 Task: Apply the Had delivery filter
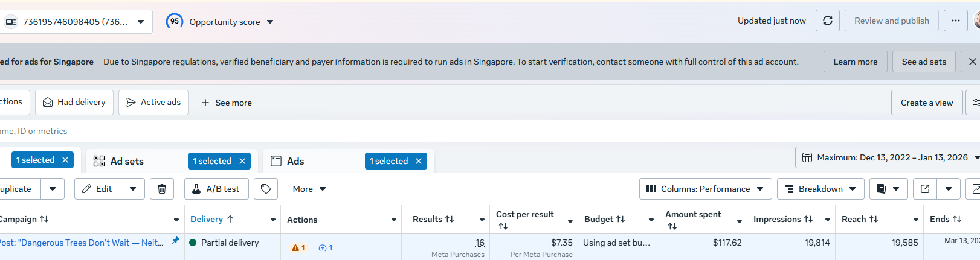point(74,103)
